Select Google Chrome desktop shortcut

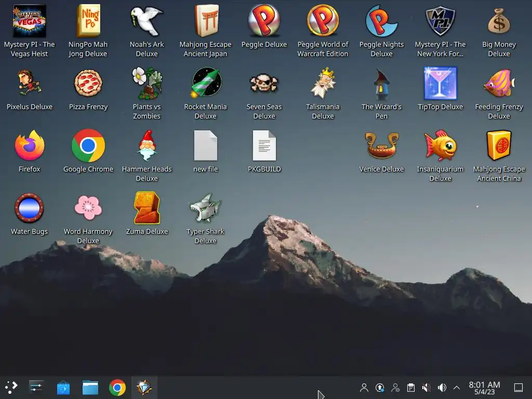88,145
